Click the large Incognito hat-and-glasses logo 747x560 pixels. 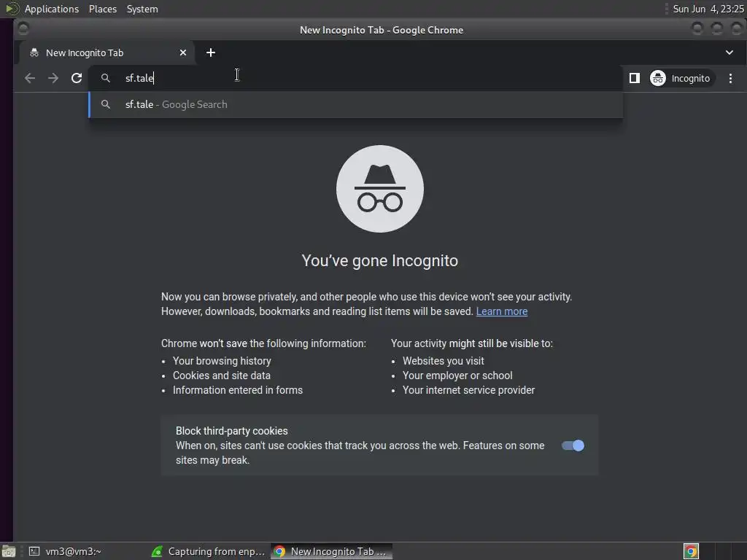[x=379, y=189]
